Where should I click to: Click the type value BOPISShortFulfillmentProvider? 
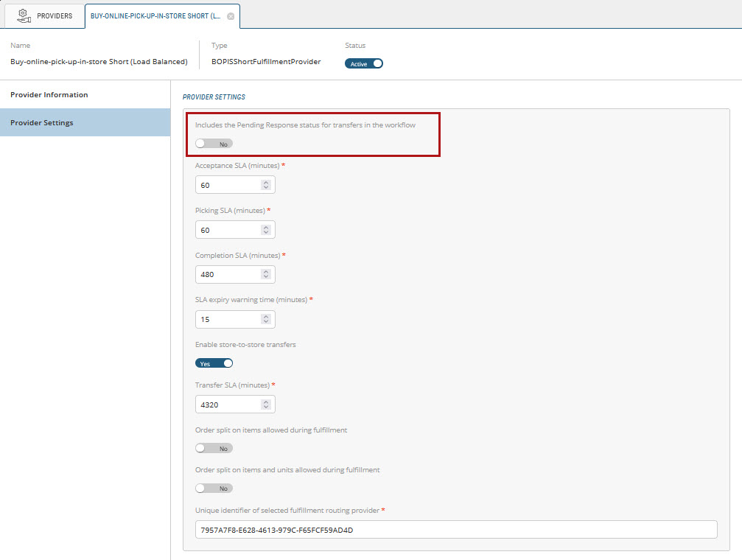pyautogui.click(x=266, y=62)
